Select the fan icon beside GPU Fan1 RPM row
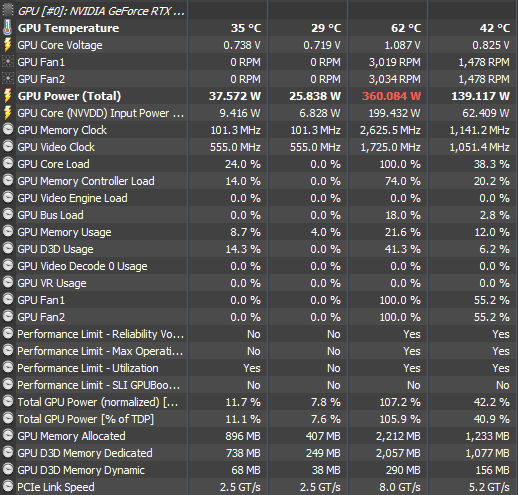The width and height of the screenshot is (518, 495). tap(8, 62)
